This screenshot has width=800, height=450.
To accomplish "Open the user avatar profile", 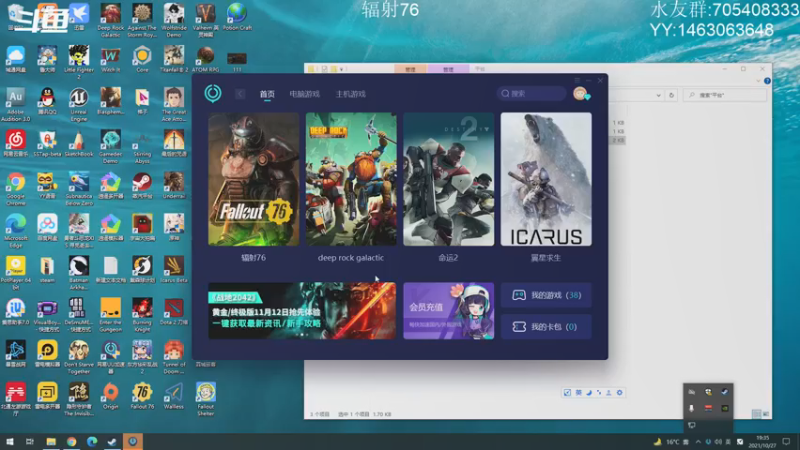I will click(580, 93).
